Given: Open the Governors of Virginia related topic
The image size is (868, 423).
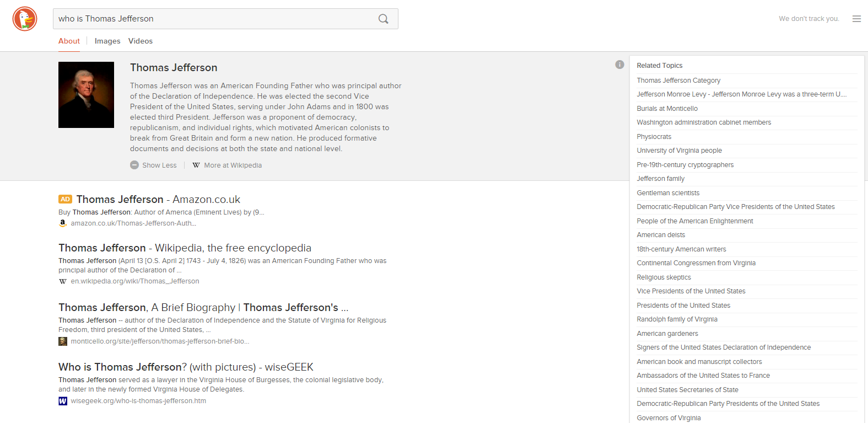Looking at the screenshot, I should [x=668, y=418].
